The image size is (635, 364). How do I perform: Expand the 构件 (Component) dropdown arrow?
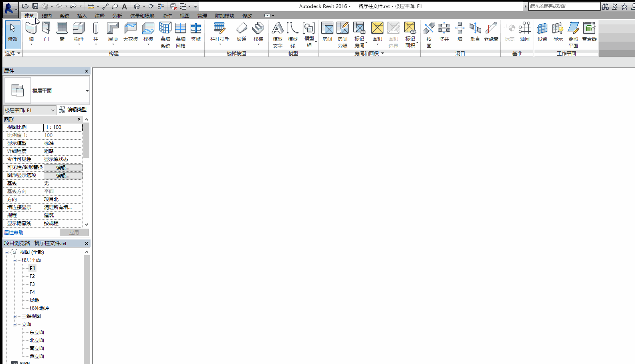pos(79,44)
